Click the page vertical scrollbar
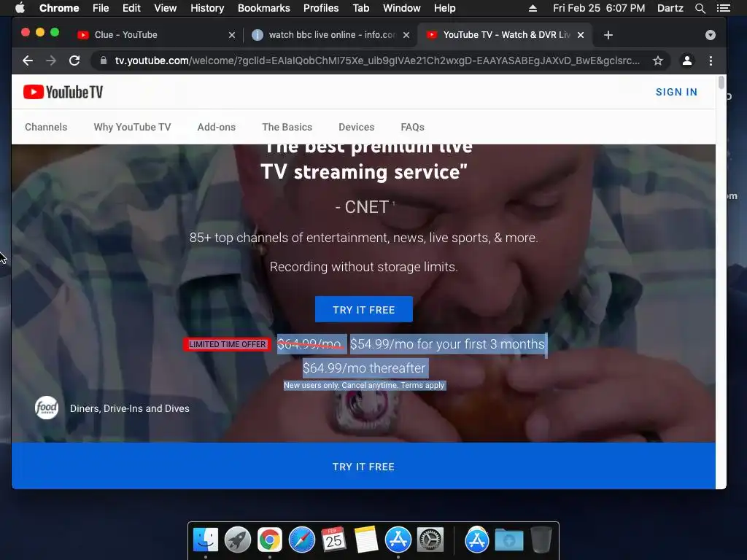The height and width of the screenshot is (560, 747). point(721,82)
